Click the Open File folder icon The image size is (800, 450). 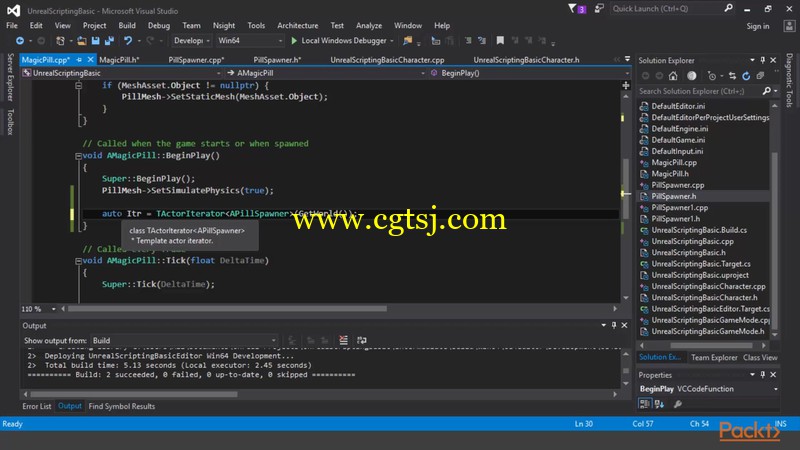pos(82,40)
